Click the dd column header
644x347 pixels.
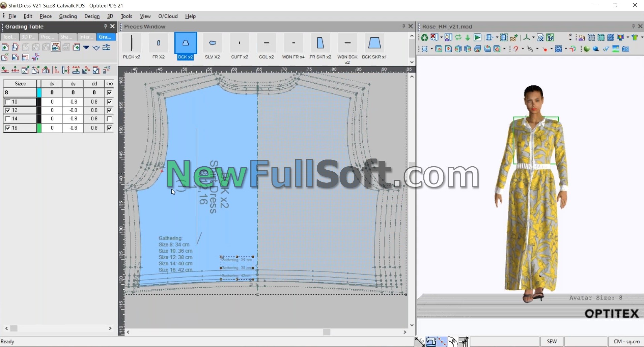point(94,84)
